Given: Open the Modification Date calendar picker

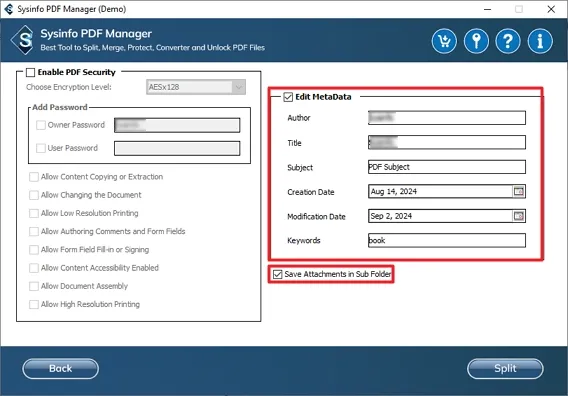Looking at the screenshot, I should 519,216.
